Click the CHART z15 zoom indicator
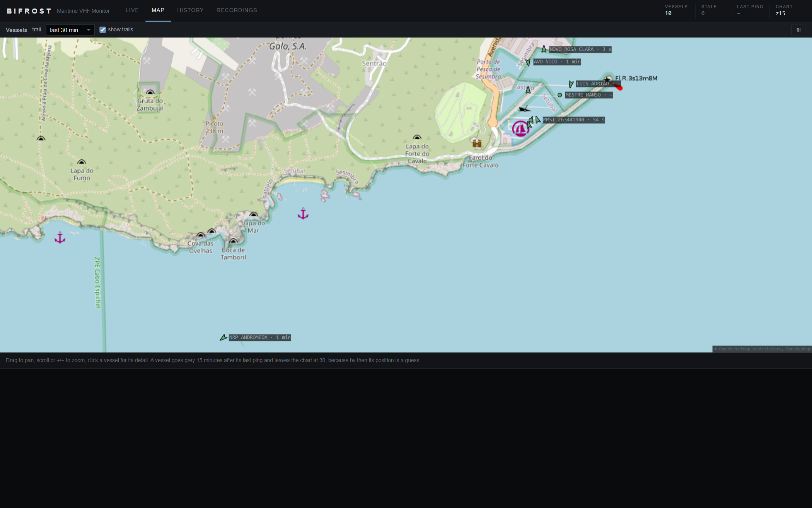 coord(784,10)
